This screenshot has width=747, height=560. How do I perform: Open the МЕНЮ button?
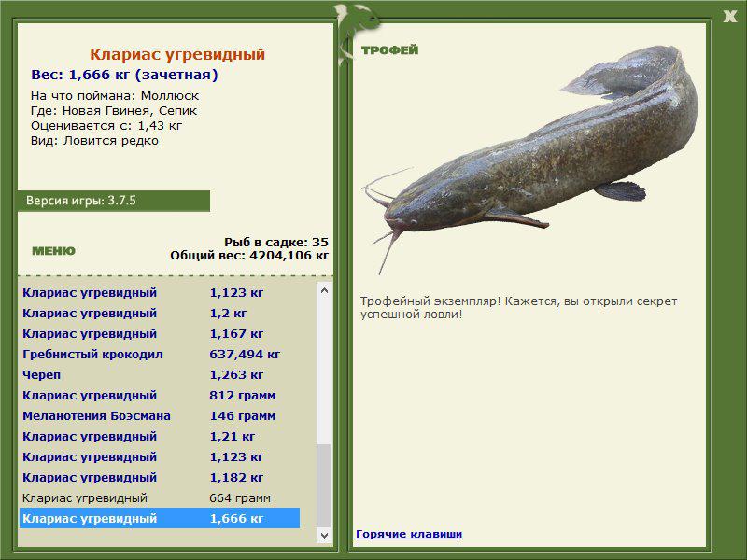(x=53, y=251)
